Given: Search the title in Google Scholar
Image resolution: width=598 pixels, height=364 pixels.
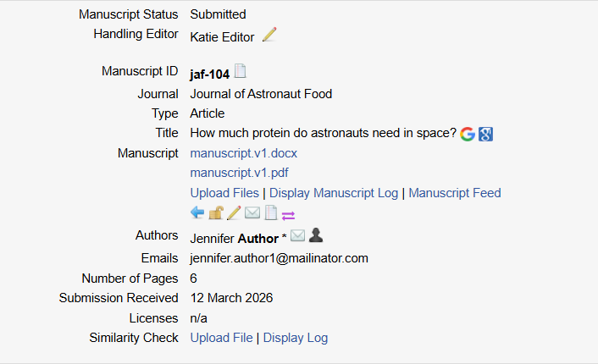Looking at the screenshot, I should (x=485, y=134).
